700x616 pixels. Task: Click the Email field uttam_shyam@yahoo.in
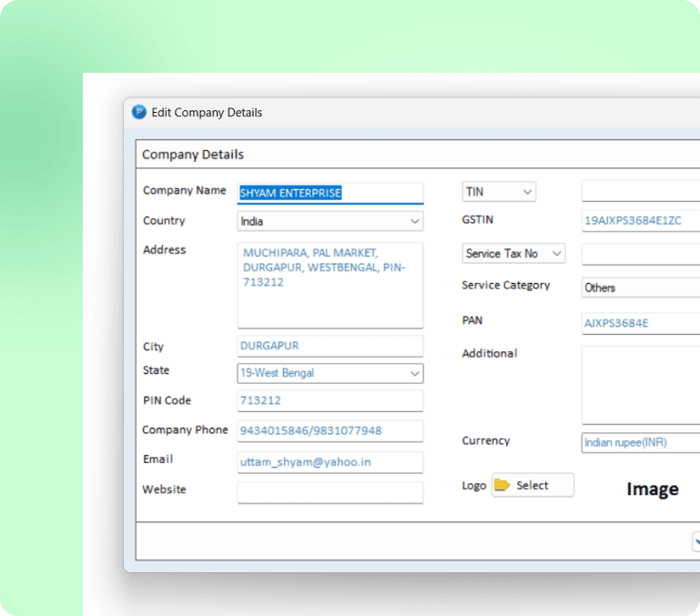[330, 462]
